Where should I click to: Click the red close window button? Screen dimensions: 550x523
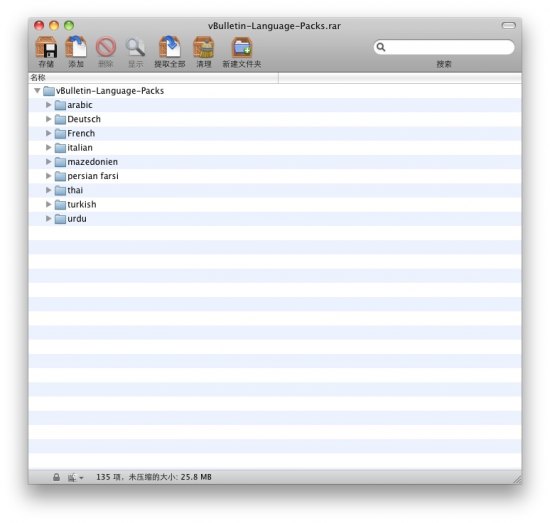(x=39, y=25)
